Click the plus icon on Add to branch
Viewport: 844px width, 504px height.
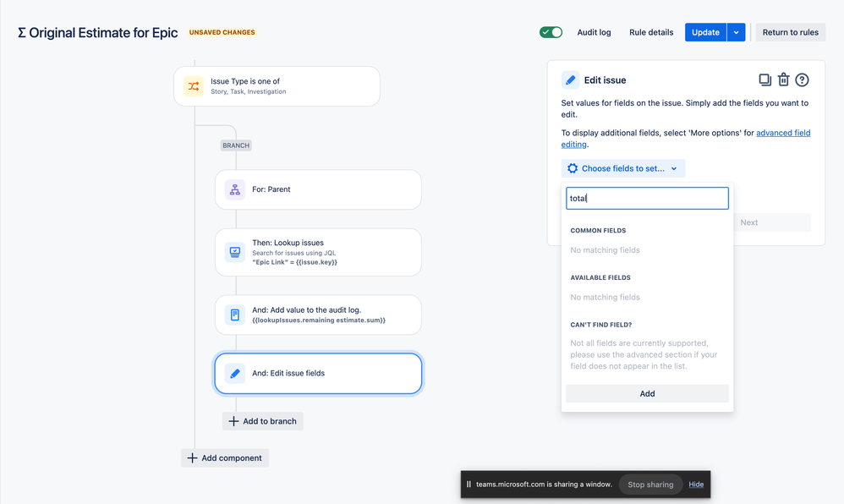click(x=233, y=421)
